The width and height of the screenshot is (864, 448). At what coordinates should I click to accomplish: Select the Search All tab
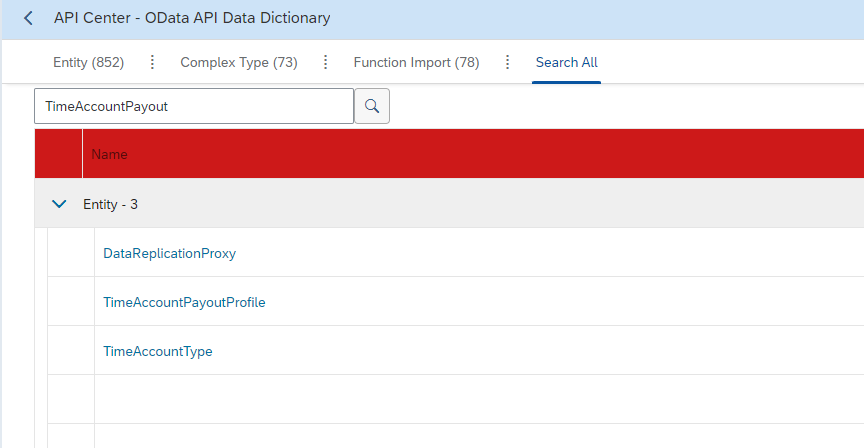pos(566,62)
